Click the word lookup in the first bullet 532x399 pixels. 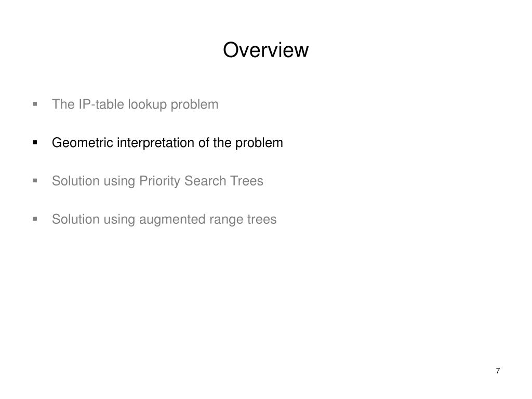[147, 105]
